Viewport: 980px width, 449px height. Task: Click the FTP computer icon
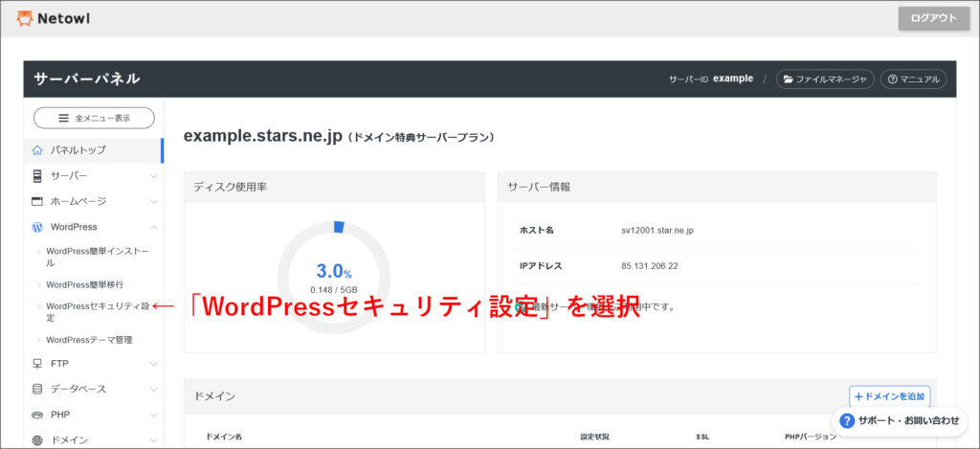click(37, 364)
